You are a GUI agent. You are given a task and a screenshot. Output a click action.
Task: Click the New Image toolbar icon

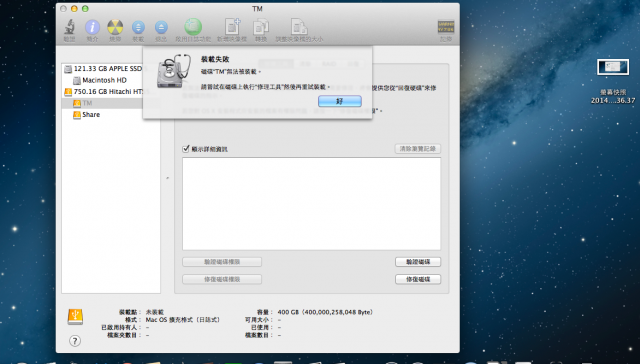coord(232,27)
